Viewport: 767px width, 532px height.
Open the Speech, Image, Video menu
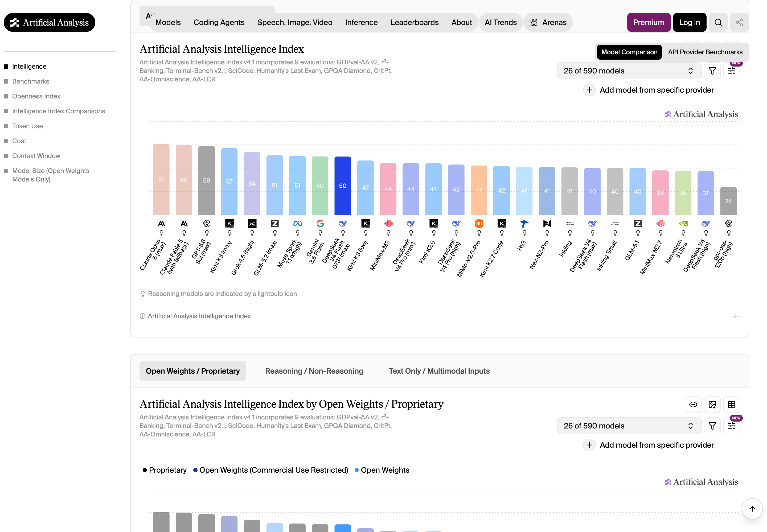click(294, 22)
